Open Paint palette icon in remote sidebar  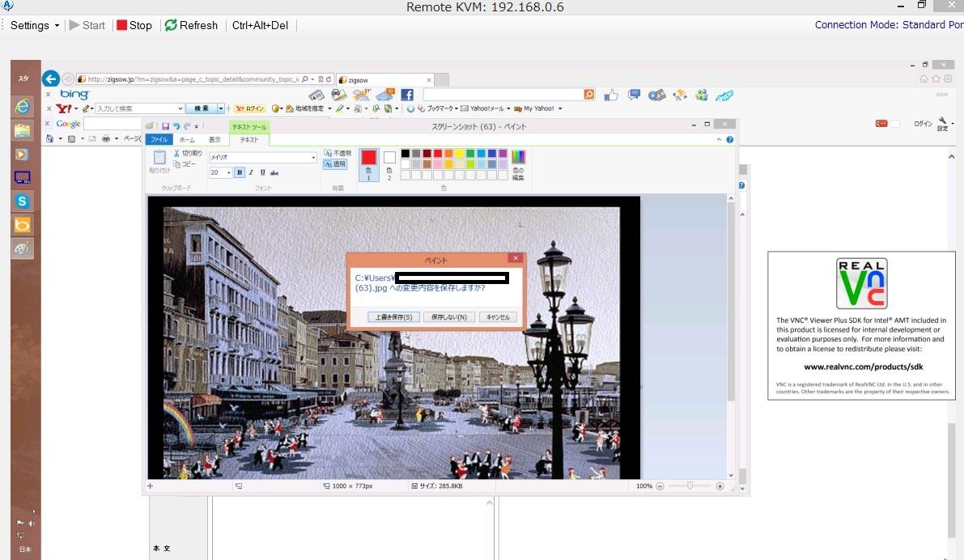coord(22,248)
